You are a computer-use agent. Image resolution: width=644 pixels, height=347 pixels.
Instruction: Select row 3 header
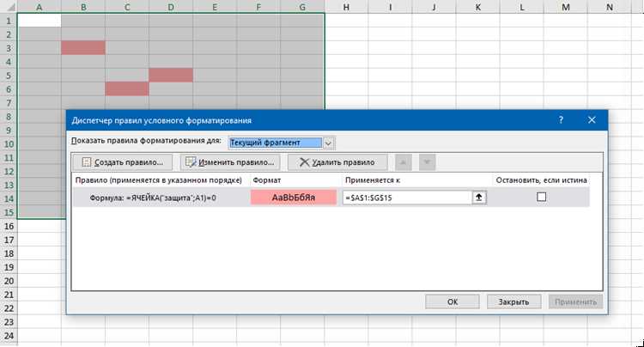coord(9,48)
